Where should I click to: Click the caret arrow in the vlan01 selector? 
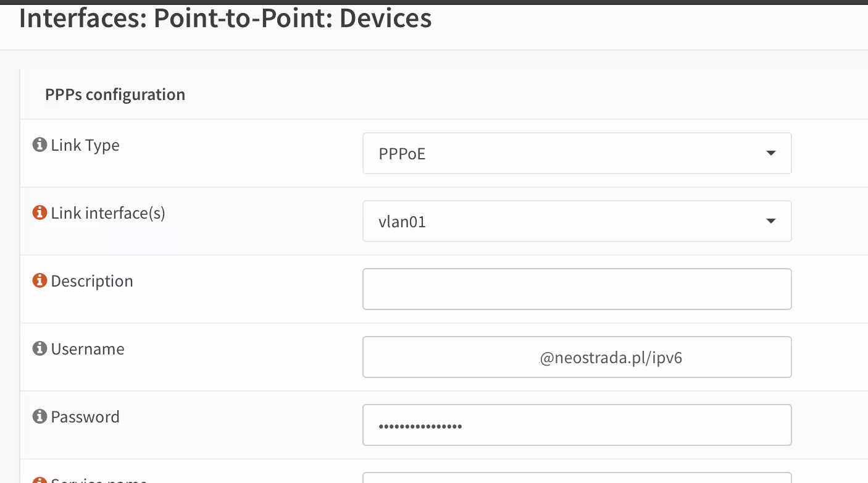(770, 221)
